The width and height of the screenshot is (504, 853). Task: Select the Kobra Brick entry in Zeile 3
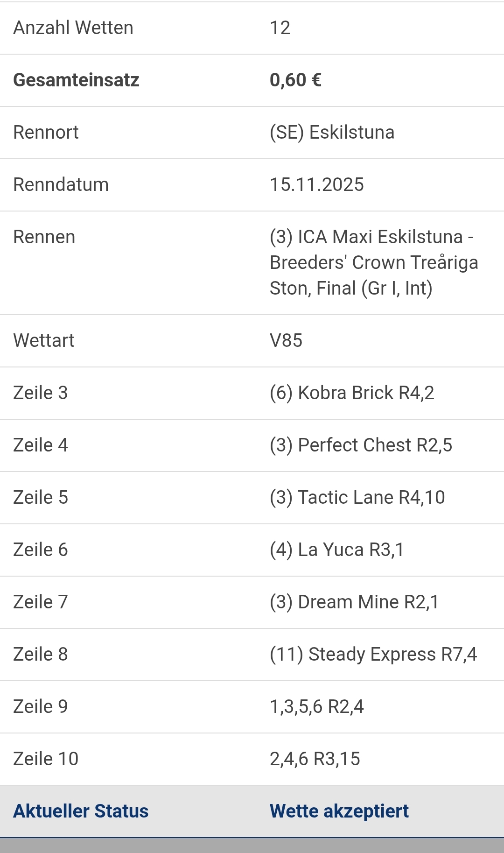[x=352, y=393]
